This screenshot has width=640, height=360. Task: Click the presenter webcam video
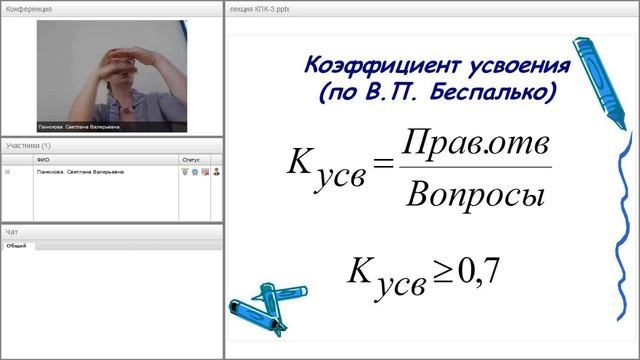(112, 76)
